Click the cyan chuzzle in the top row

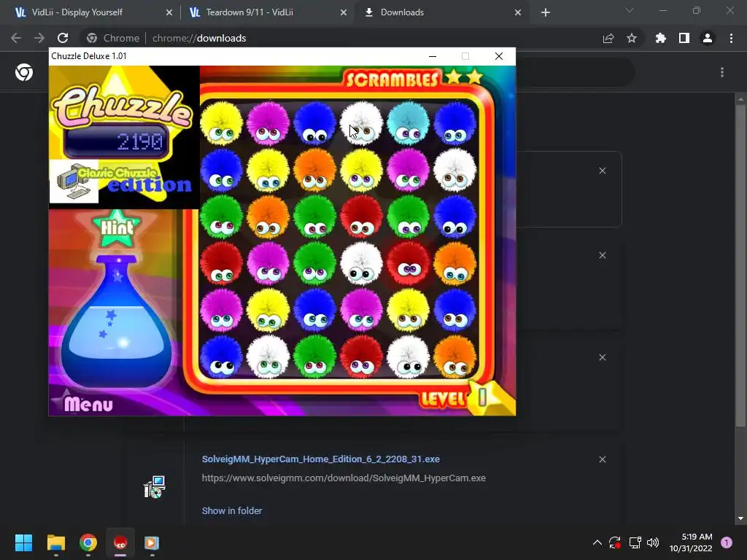[409, 123]
